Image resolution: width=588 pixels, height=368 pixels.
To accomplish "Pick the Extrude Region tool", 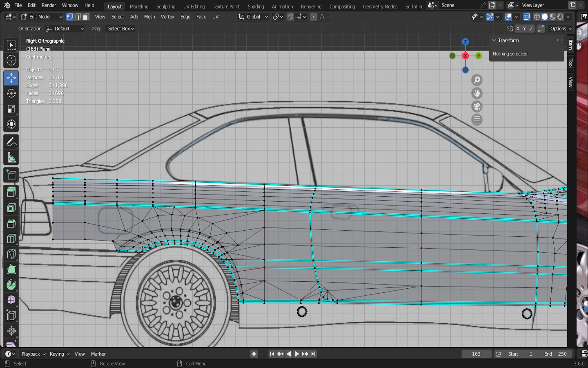I will (11, 192).
